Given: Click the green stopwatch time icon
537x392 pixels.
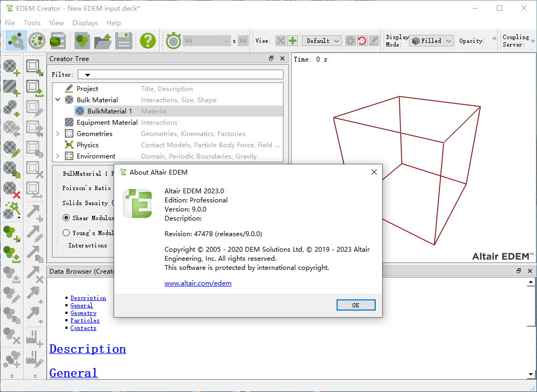Looking at the screenshot, I should tap(173, 41).
